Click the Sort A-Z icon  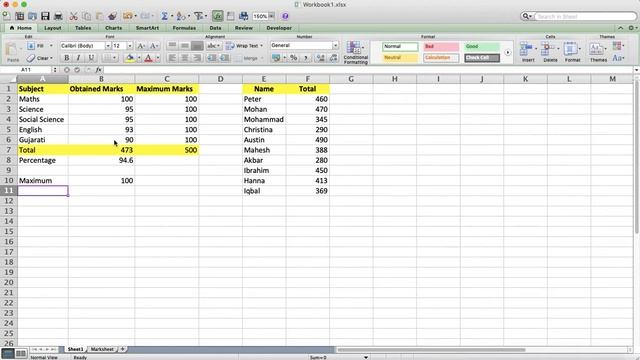tap(181, 16)
